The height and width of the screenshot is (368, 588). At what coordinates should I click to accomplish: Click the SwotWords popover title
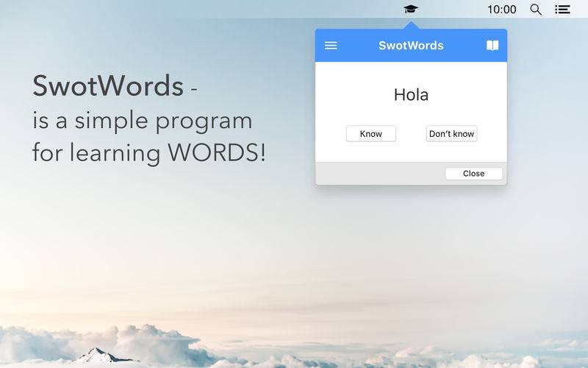(411, 46)
